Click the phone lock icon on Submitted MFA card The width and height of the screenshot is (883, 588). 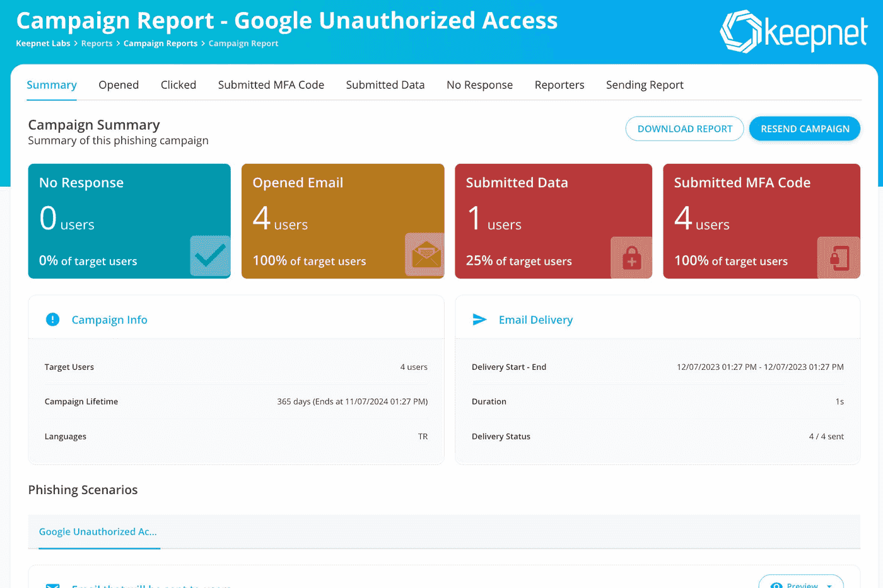[x=839, y=258]
